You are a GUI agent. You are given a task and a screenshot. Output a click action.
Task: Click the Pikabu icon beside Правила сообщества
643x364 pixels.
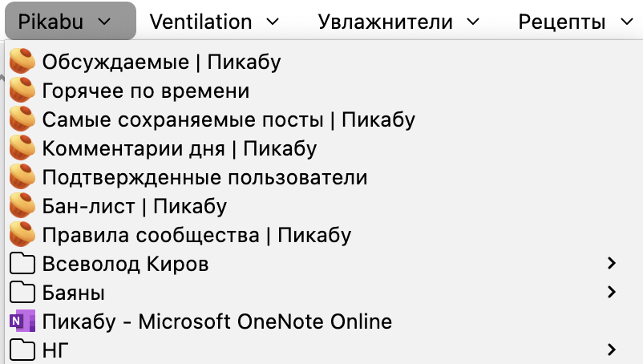[x=22, y=235]
